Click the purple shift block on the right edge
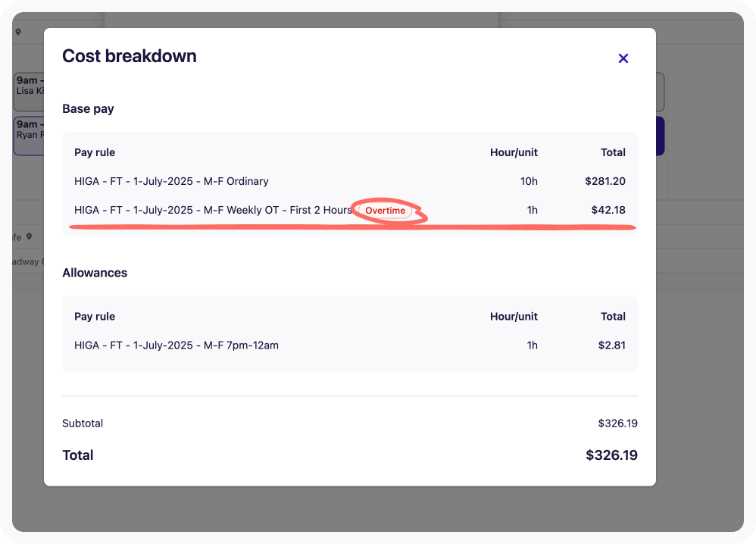This screenshot has height=544, width=756. (660, 136)
